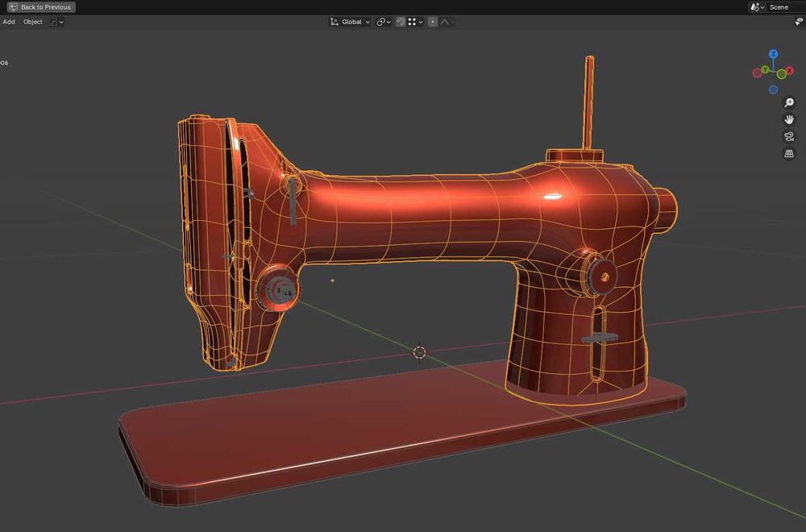Open viewport selectability and visibility options

pyautogui.click(x=800, y=22)
